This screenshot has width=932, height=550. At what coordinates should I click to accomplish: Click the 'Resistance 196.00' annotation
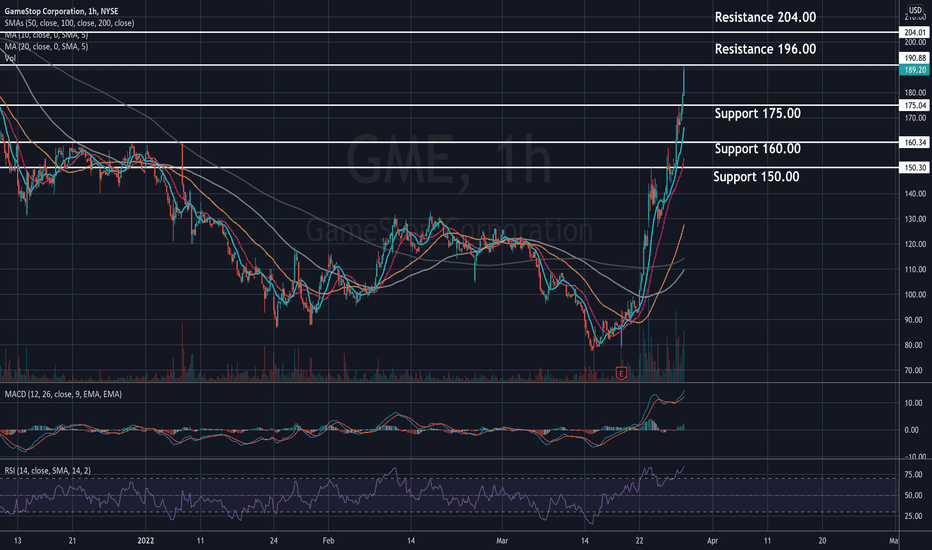[765, 49]
